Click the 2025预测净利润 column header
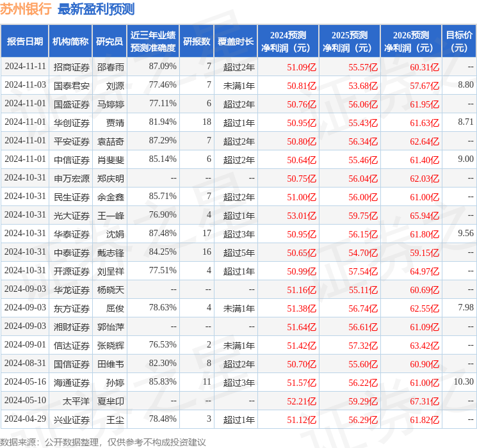This screenshot has height=448, width=477. [350, 42]
